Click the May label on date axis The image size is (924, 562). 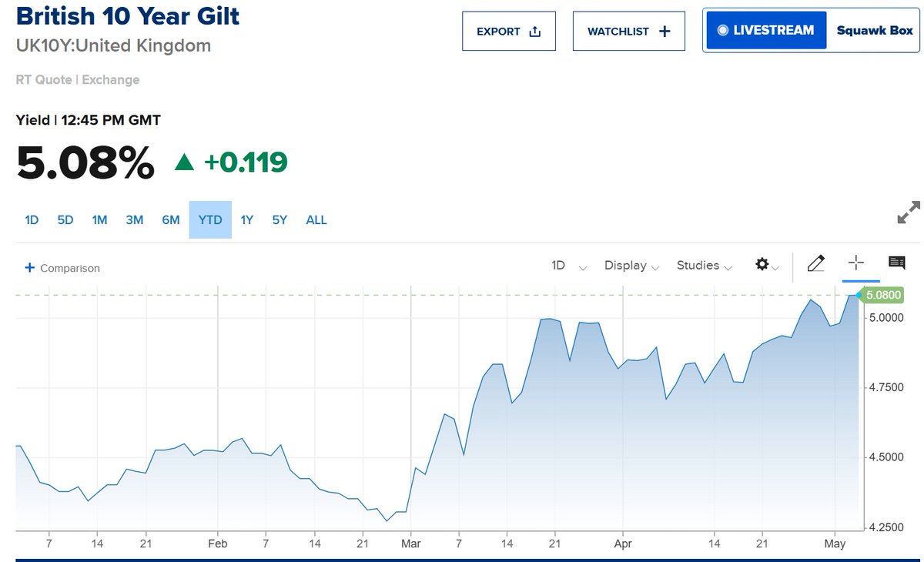pyautogui.click(x=835, y=544)
